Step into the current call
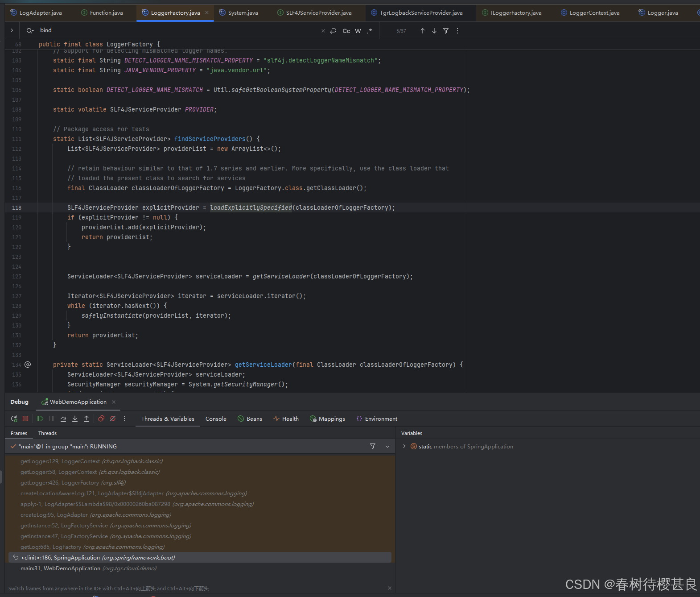This screenshot has height=597, width=700. pos(75,419)
